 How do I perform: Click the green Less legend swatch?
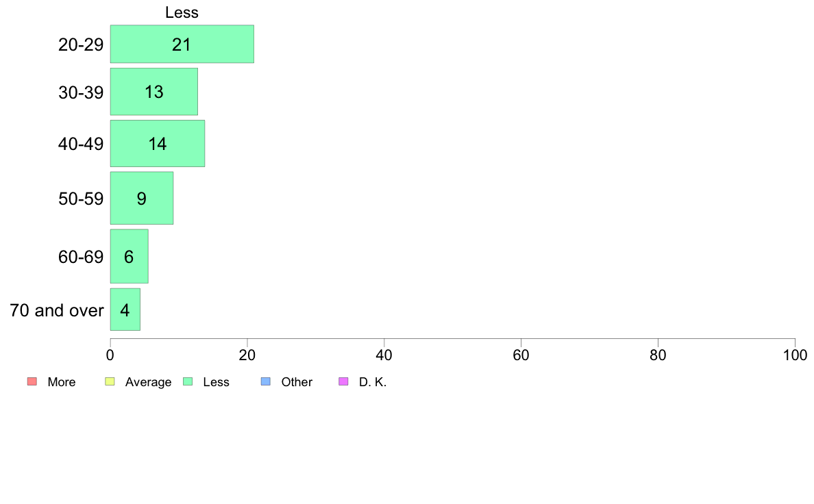188,381
